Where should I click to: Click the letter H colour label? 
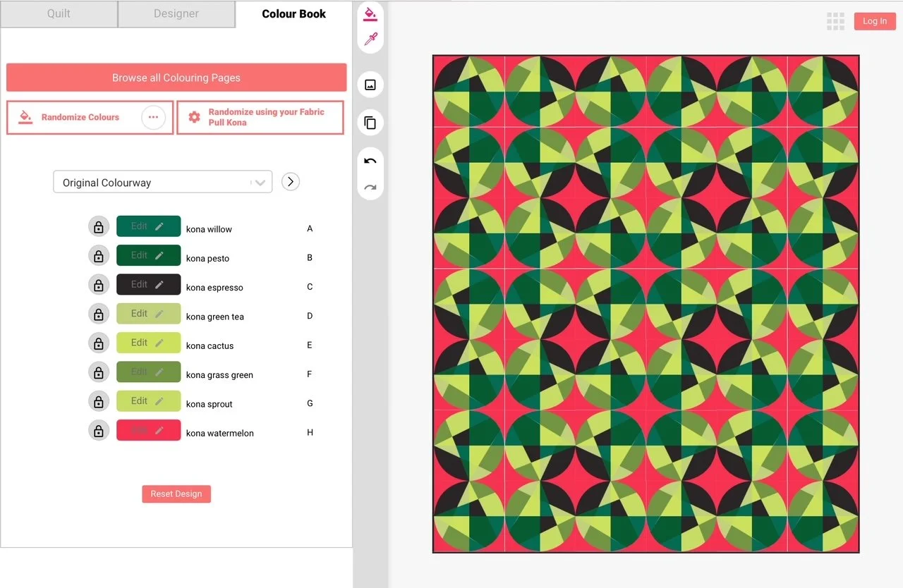pyautogui.click(x=310, y=432)
